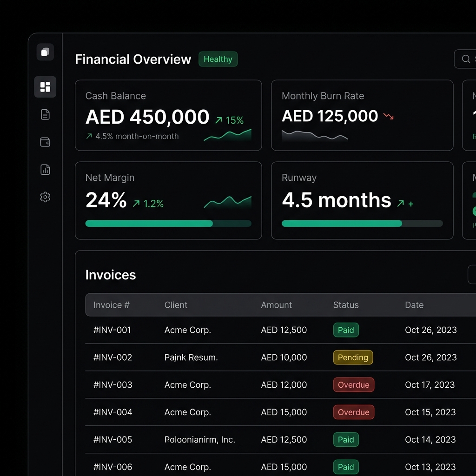Click the AED 450,000 cash balance value
Screen dimensions: 476x476
pyautogui.click(x=147, y=117)
